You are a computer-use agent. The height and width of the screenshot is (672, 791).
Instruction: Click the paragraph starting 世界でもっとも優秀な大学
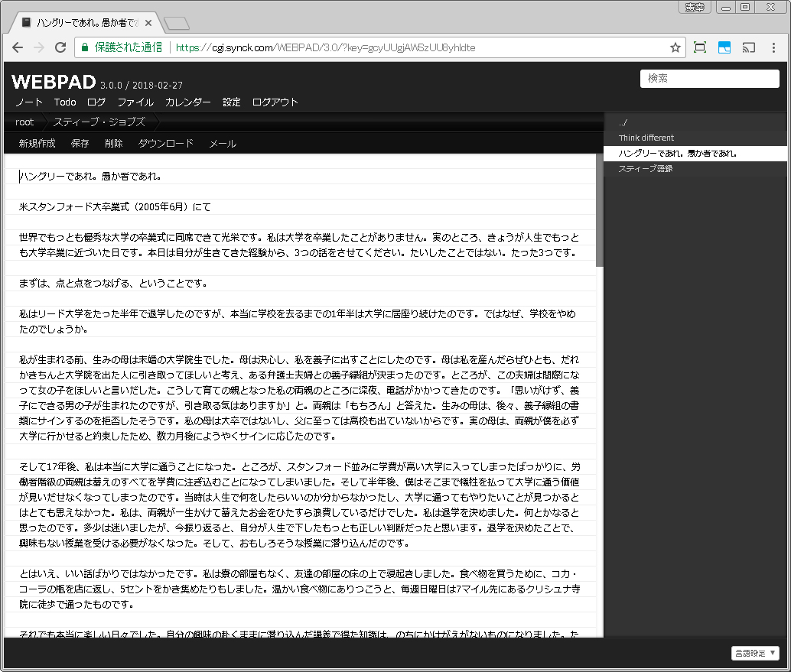click(299, 245)
